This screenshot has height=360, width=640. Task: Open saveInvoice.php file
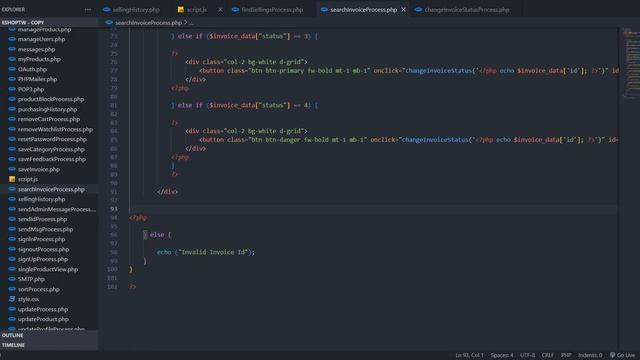[x=39, y=169]
